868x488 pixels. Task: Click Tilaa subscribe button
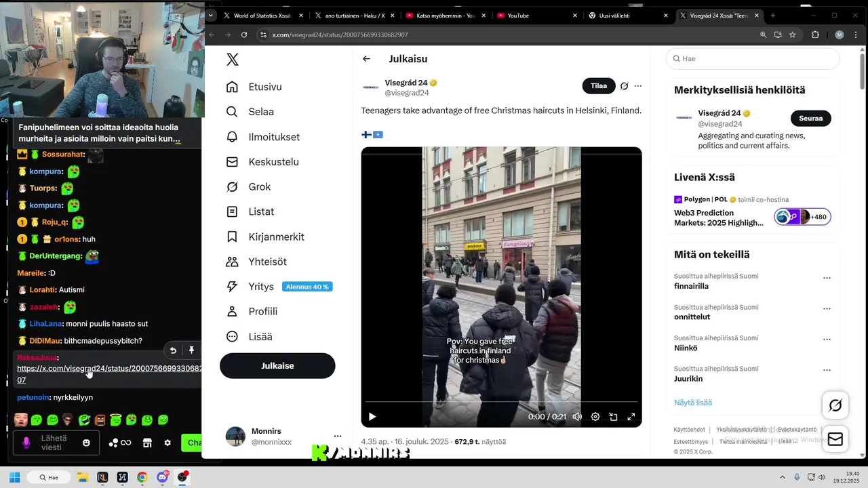[599, 86]
